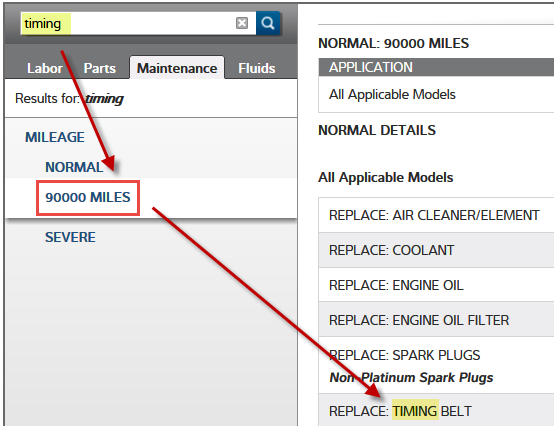
Task: Select the 90000 MILES entry
Action: (88, 197)
